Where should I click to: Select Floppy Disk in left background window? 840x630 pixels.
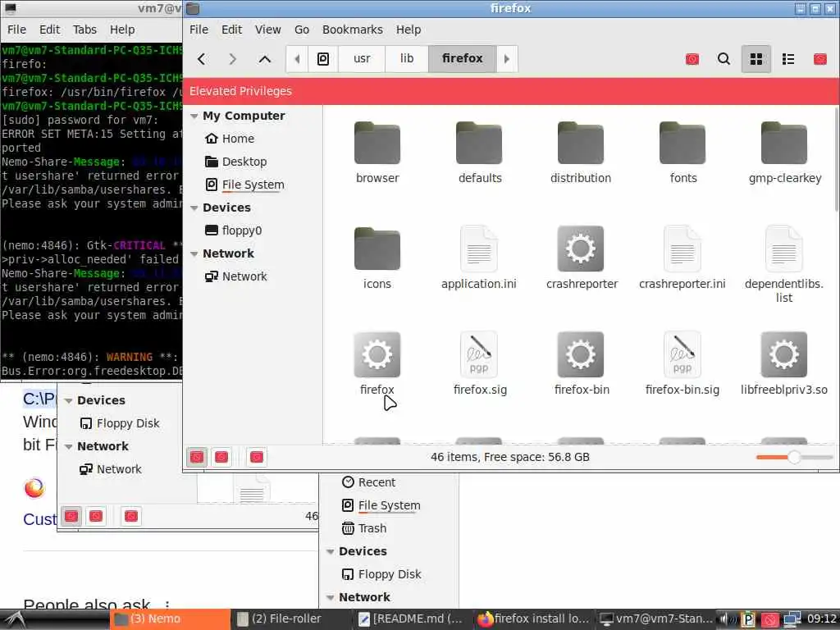pyautogui.click(x=120, y=424)
